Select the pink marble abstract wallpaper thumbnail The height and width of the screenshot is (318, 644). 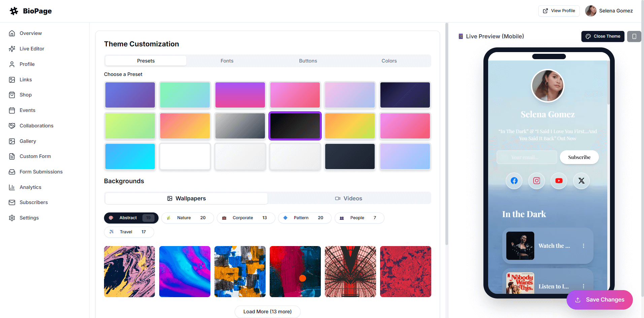click(x=130, y=272)
